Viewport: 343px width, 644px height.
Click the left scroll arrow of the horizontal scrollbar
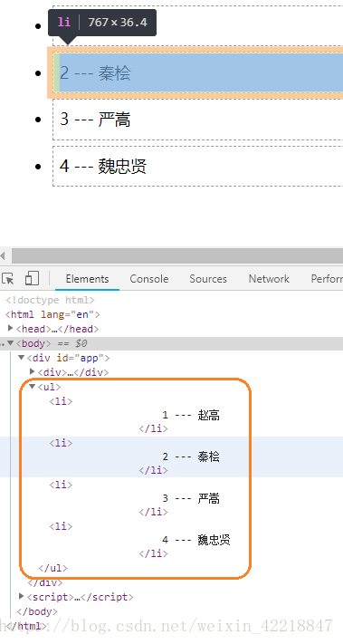[x=4, y=255]
